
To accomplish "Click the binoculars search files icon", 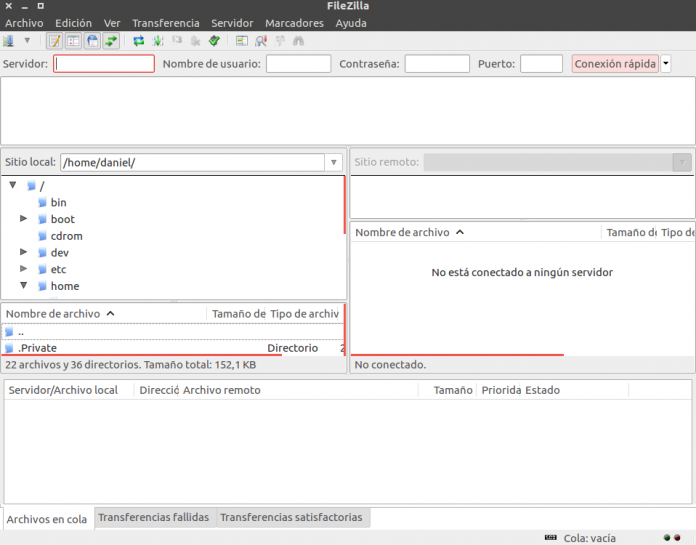I will click(297, 41).
